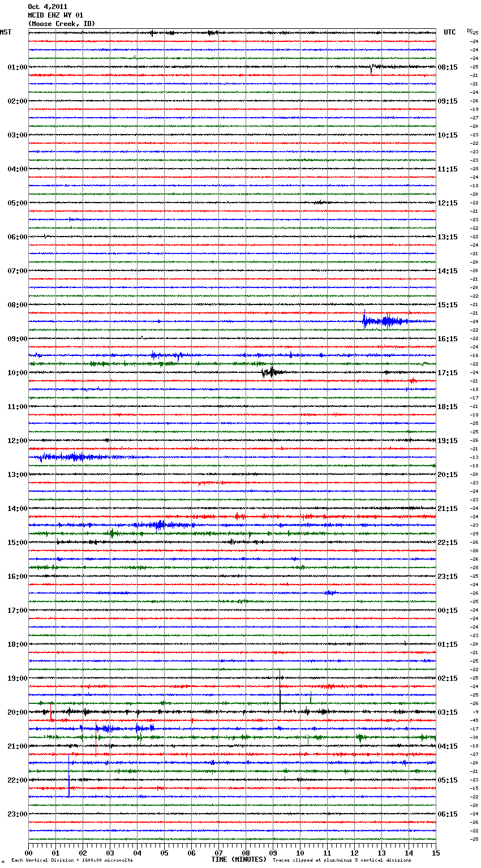Click the tall black spike below the 19:00 trace
Viewport: 481px width, 868px height.
(x=280, y=691)
